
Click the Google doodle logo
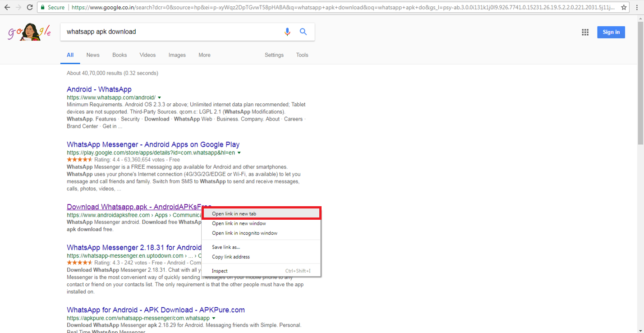click(30, 32)
